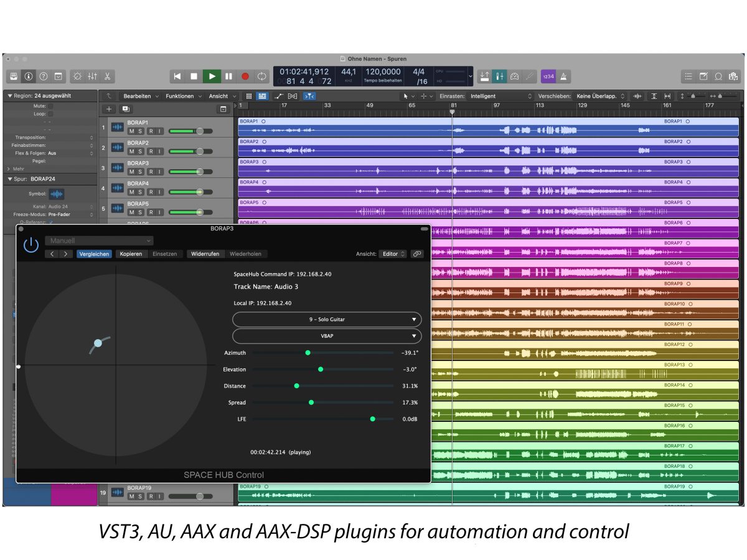Solo the BORAP2 track

coord(141,151)
